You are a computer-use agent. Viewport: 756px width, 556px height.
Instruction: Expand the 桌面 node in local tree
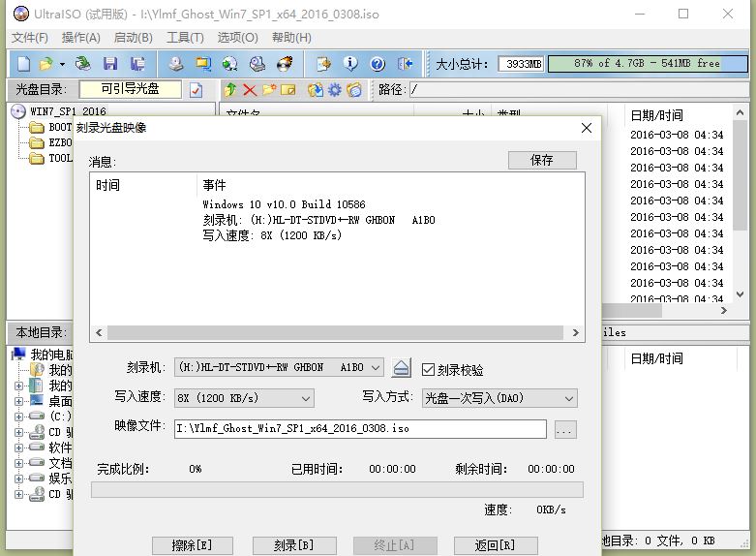[x=18, y=401]
